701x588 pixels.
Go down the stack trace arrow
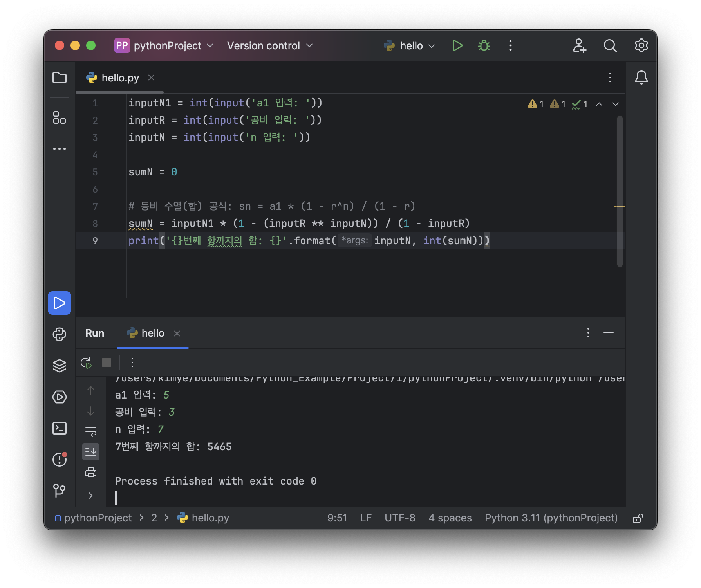(x=91, y=411)
